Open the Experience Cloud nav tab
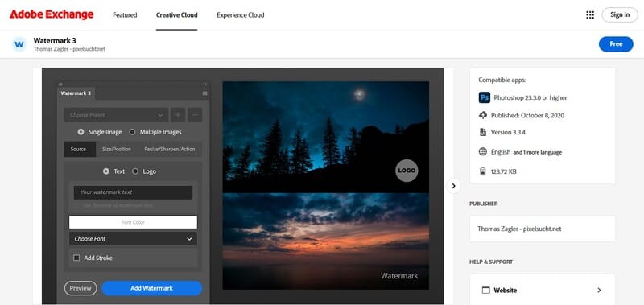 pyautogui.click(x=240, y=14)
